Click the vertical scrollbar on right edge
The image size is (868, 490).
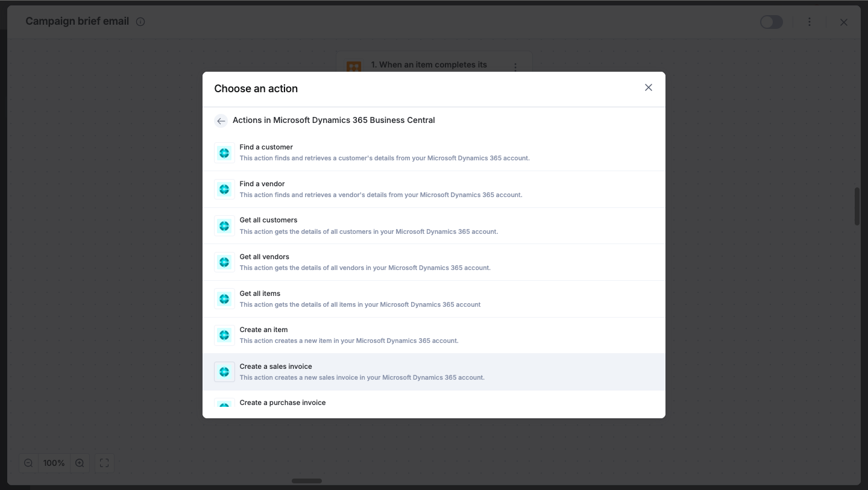857,207
